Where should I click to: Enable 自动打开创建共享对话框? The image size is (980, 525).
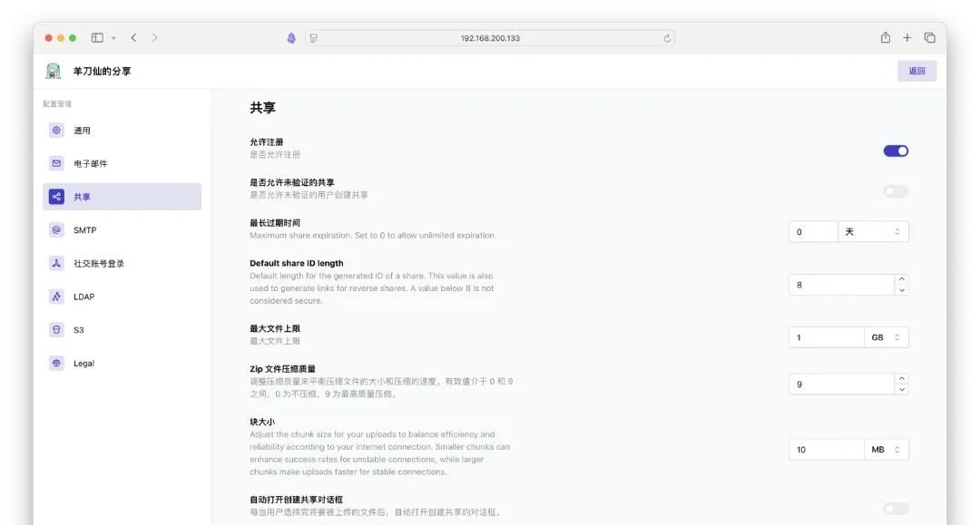coord(895,508)
